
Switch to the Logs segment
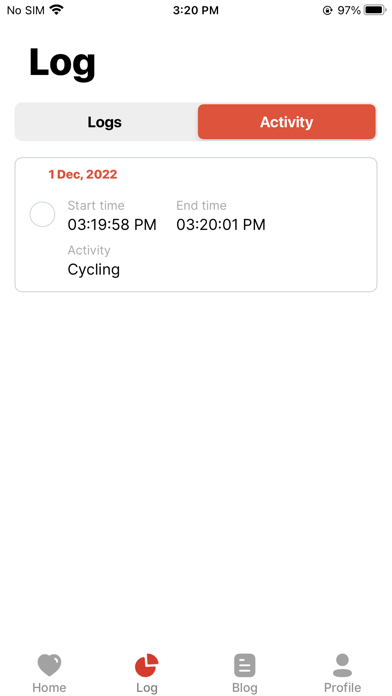pyautogui.click(x=105, y=122)
